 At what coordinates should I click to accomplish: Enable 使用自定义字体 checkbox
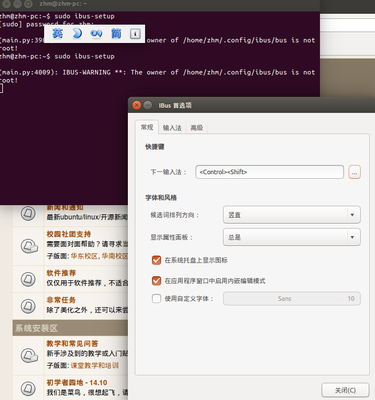coord(156,298)
